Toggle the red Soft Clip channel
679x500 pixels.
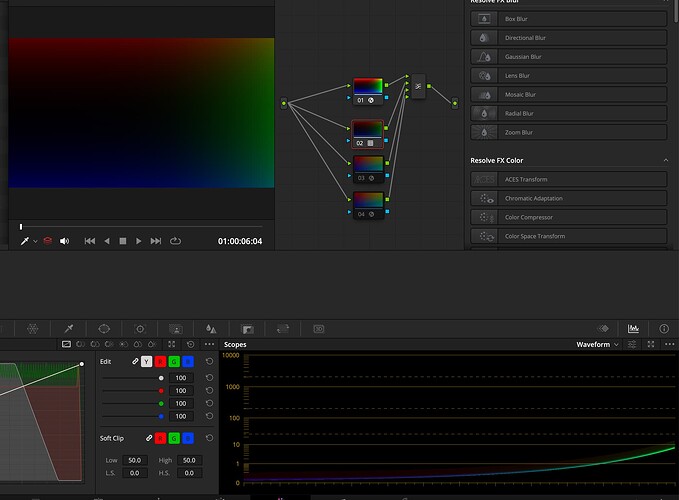[x=160, y=438]
